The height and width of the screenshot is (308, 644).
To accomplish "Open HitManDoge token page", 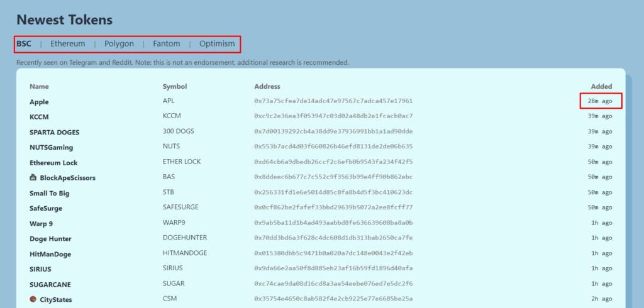I will click(50, 254).
